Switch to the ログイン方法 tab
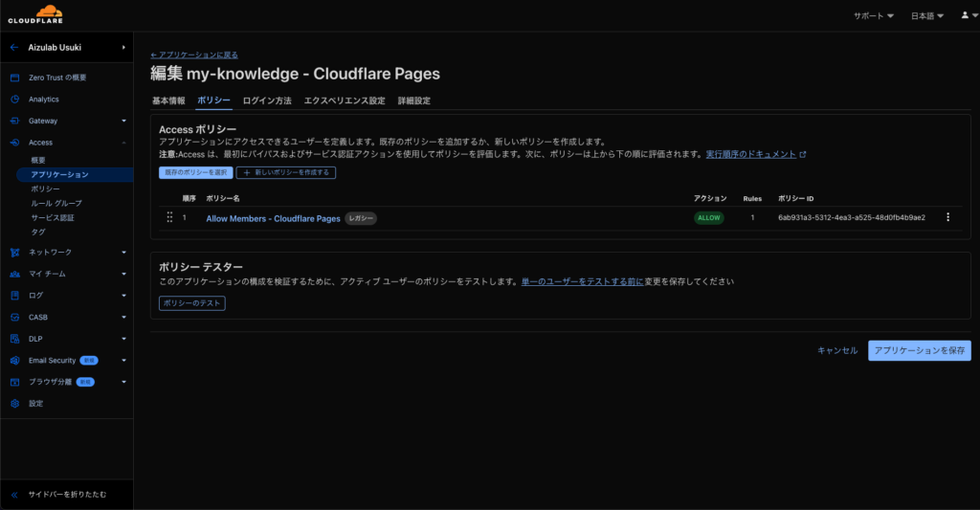 click(x=267, y=100)
